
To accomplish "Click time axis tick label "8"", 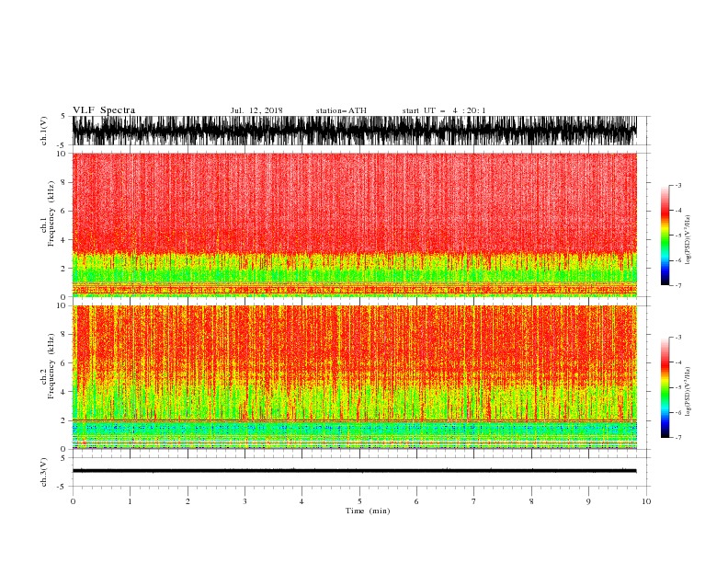I will 531,501.
